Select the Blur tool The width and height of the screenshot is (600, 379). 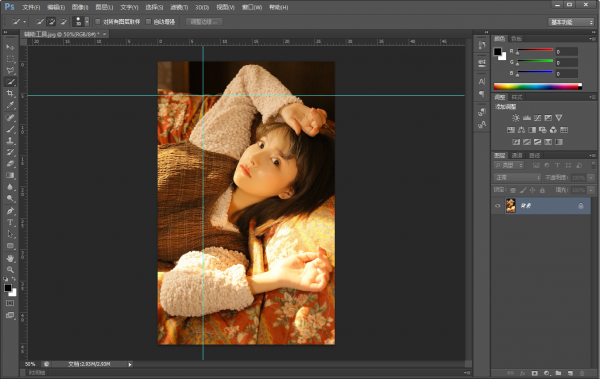click(10, 187)
